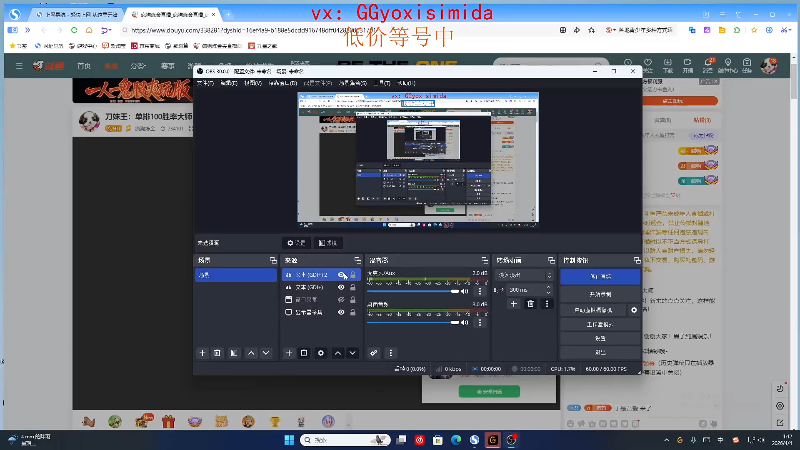Open the OBS File menu
The image size is (800, 450).
205,83
